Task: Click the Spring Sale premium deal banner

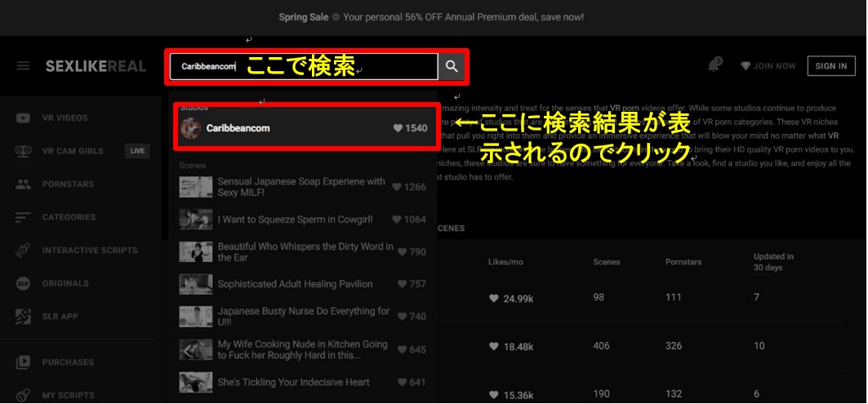Action: coord(433,17)
